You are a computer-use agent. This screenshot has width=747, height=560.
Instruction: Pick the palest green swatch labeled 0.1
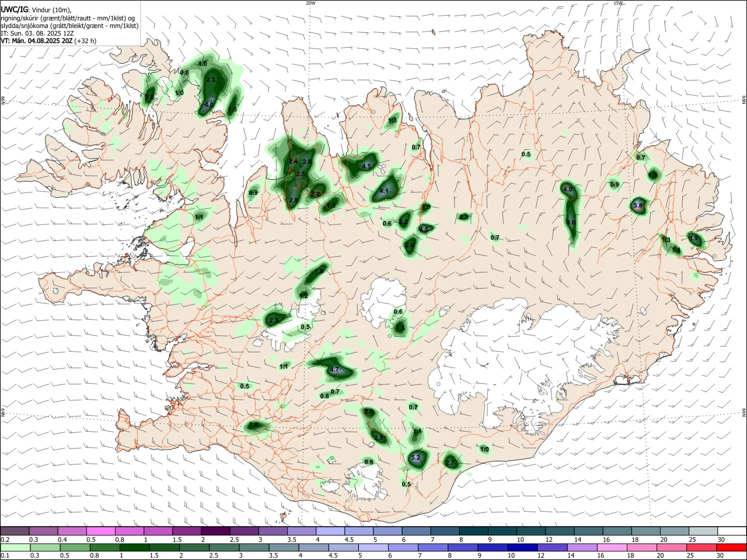[x=15, y=548]
